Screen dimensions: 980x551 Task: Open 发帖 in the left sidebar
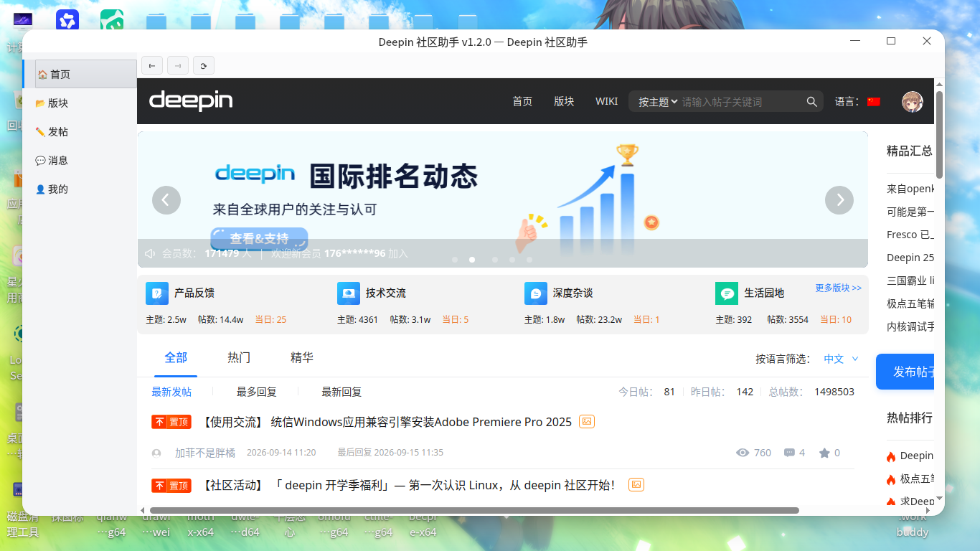[x=80, y=131]
